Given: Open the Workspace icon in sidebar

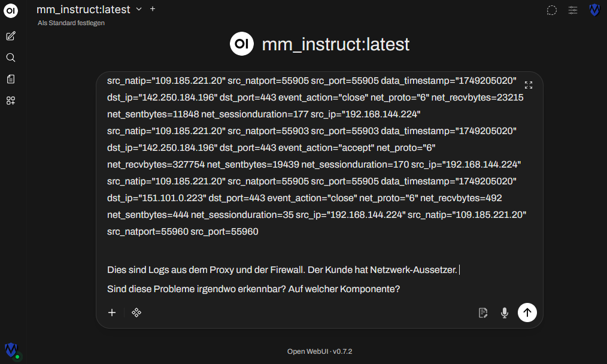Looking at the screenshot, I should click(11, 101).
